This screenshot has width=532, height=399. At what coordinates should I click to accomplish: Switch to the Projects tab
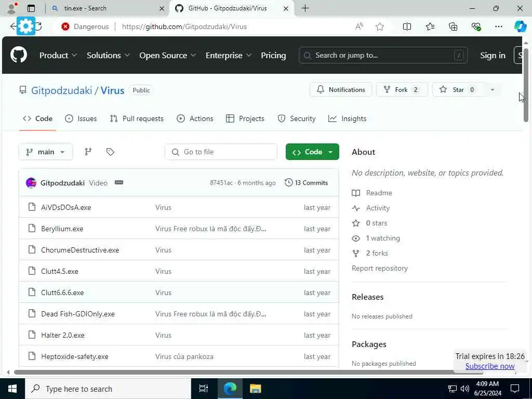tap(245, 118)
